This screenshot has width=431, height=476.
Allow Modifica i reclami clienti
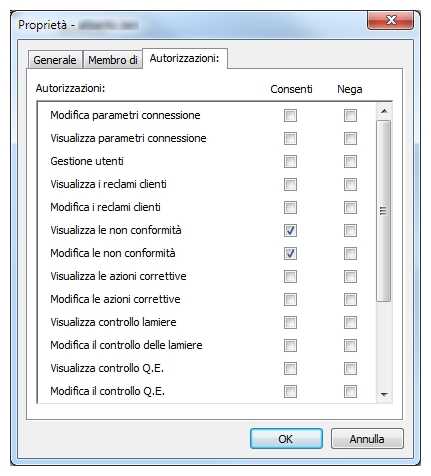pos(290,207)
